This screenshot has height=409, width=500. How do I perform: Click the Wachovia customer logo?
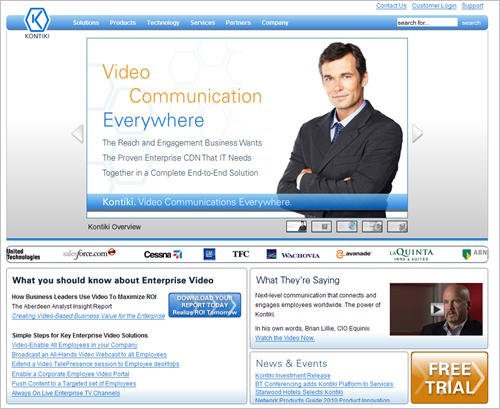(x=293, y=255)
